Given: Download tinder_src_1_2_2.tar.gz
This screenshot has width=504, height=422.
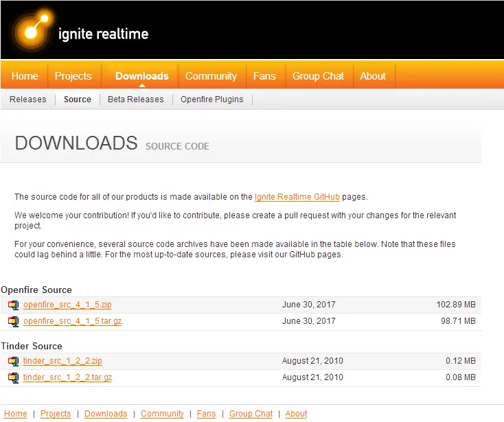Looking at the screenshot, I should click(x=67, y=377).
